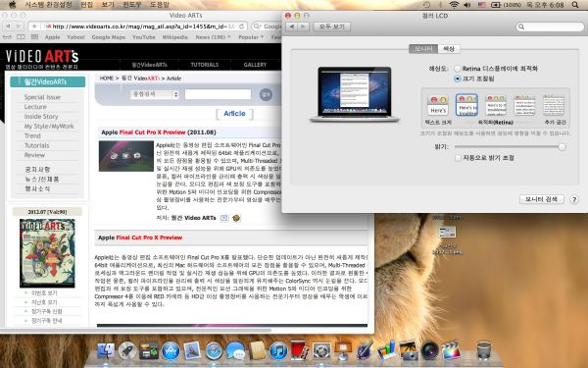Launch Keynote from the Dock
This screenshot has height=368, width=588.
pyautogui.click(x=343, y=351)
